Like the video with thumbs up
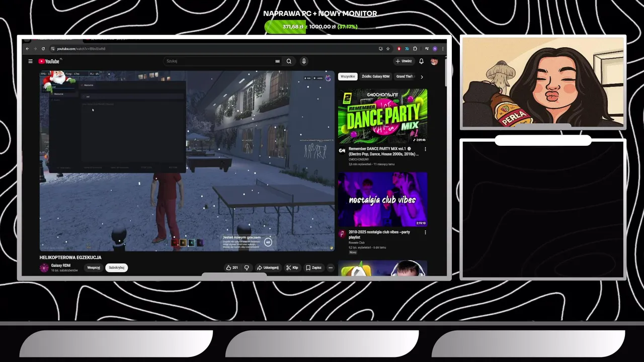Viewport: 644px width, 362px height. coord(232,267)
